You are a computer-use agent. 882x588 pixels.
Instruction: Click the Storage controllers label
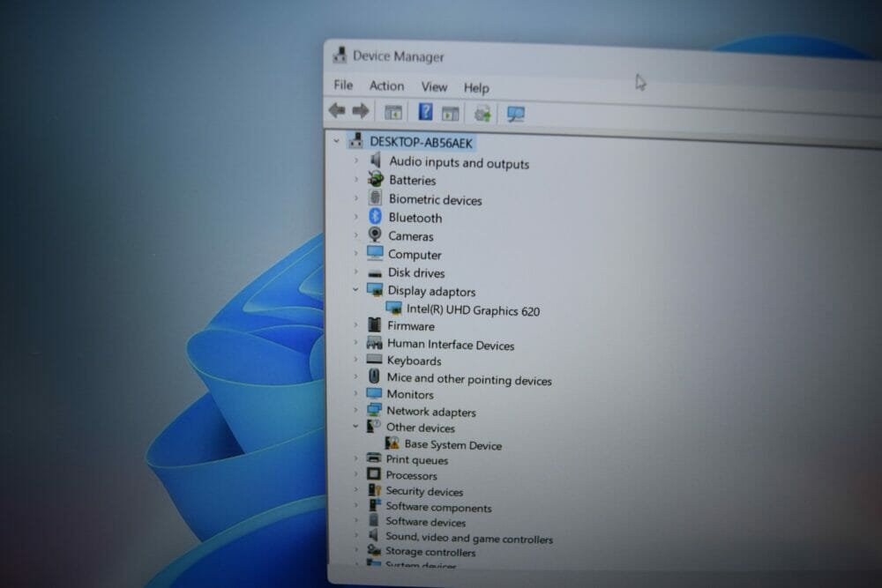click(x=430, y=552)
